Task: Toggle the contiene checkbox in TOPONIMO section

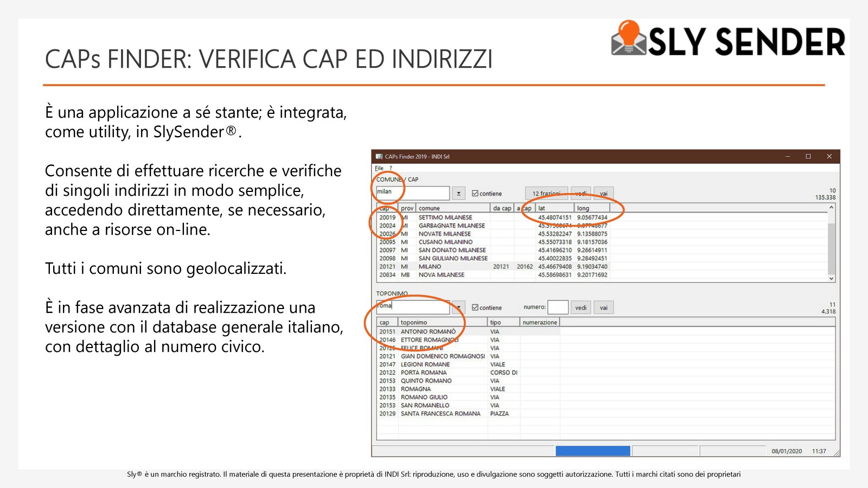Action: [475, 307]
